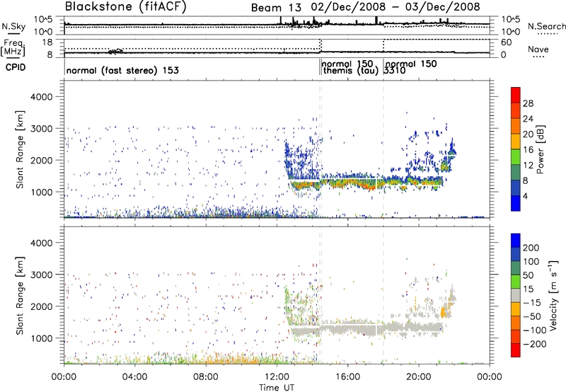
Task: Click the '10^5' left tick of noise panel
Action: point(43,20)
